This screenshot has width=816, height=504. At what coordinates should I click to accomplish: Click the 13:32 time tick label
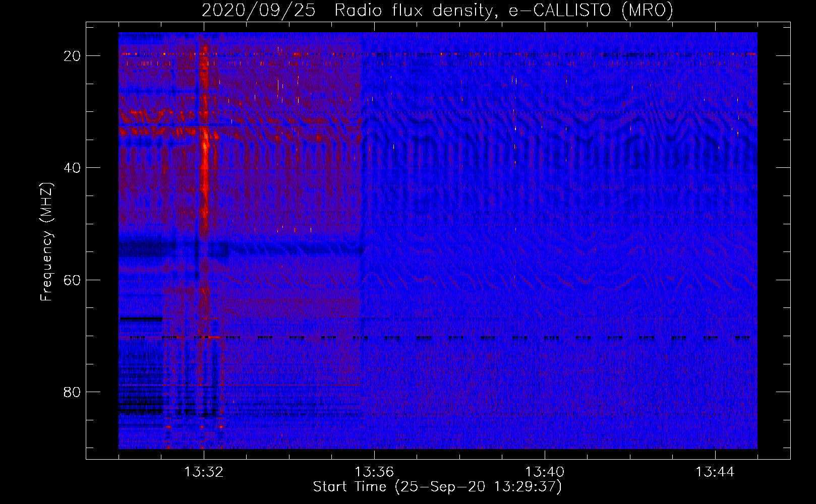click(204, 472)
